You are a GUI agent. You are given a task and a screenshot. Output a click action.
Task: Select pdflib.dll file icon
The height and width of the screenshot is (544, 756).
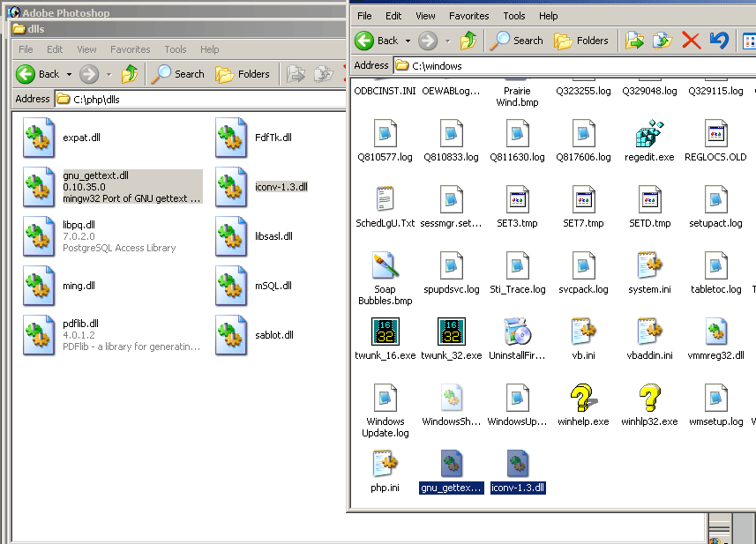tap(39, 335)
